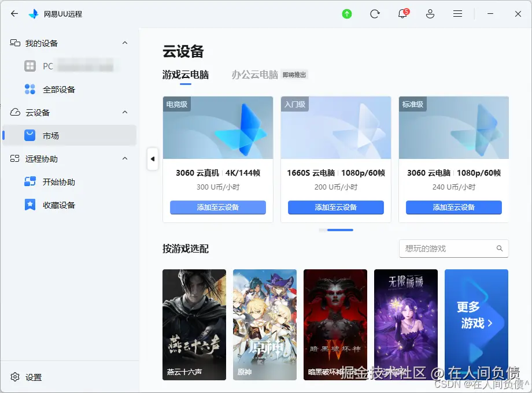Open 更多游戏 for more games
Screen dimensions: 532x393
point(476,316)
